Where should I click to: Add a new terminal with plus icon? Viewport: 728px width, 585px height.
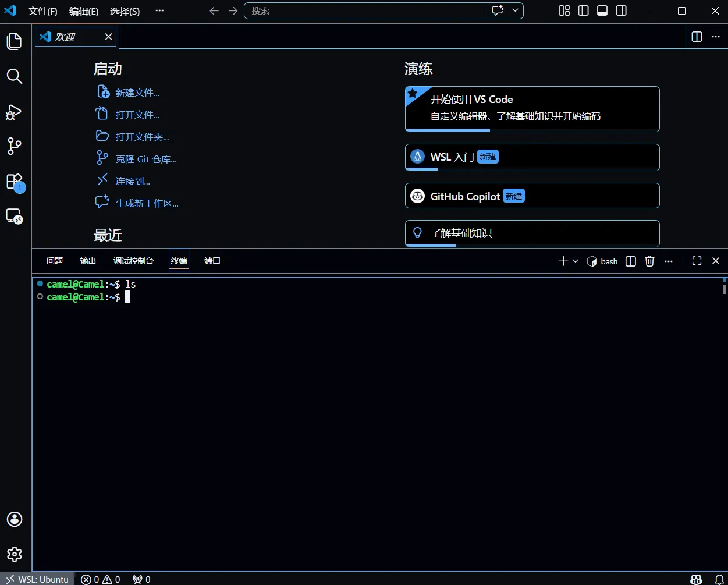pyautogui.click(x=563, y=261)
